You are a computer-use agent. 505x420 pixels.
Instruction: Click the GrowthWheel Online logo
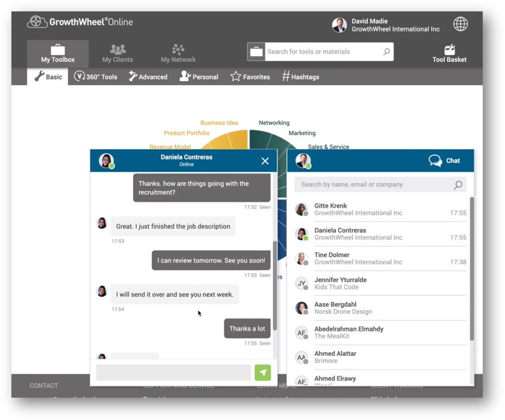click(79, 22)
